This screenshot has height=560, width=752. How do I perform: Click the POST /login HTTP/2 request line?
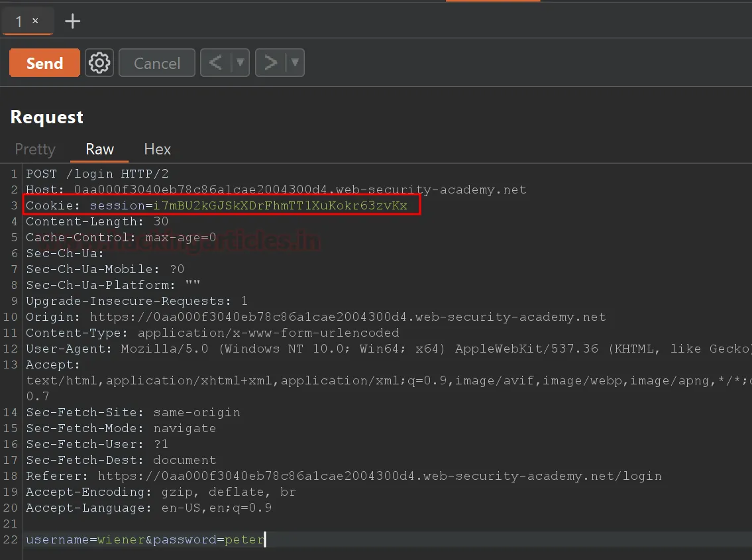[x=97, y=174]
